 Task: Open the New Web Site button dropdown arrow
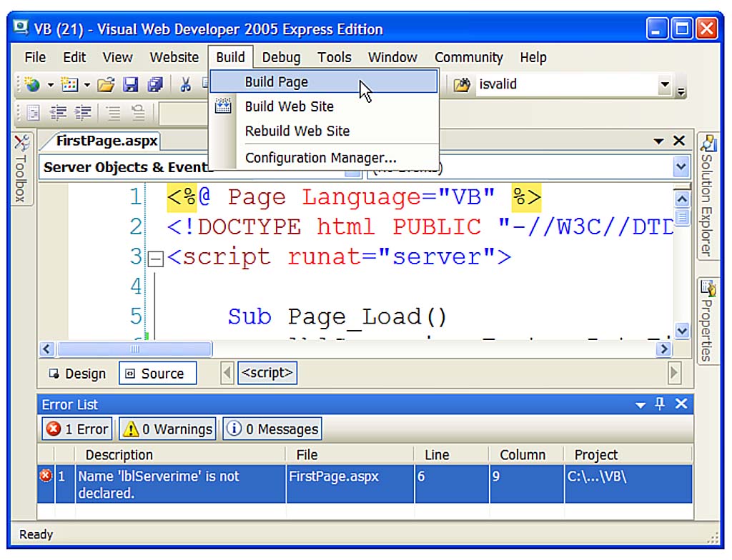click(51, 85)
